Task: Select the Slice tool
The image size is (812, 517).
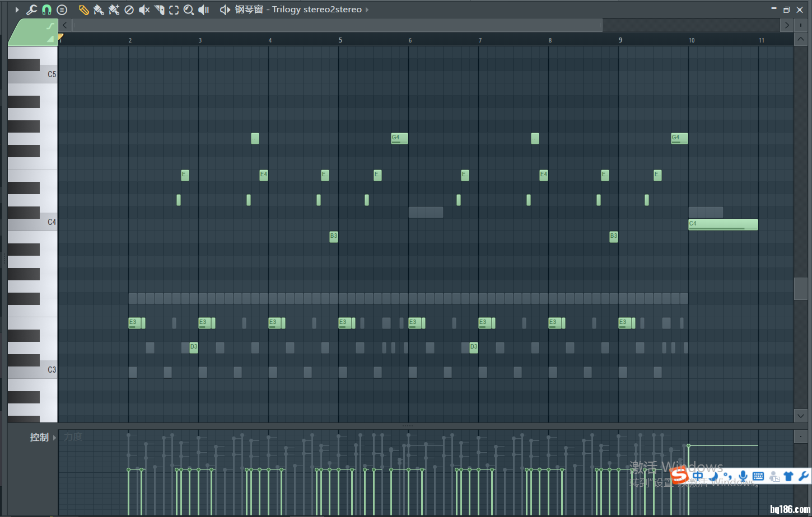Action: [159, 10]
